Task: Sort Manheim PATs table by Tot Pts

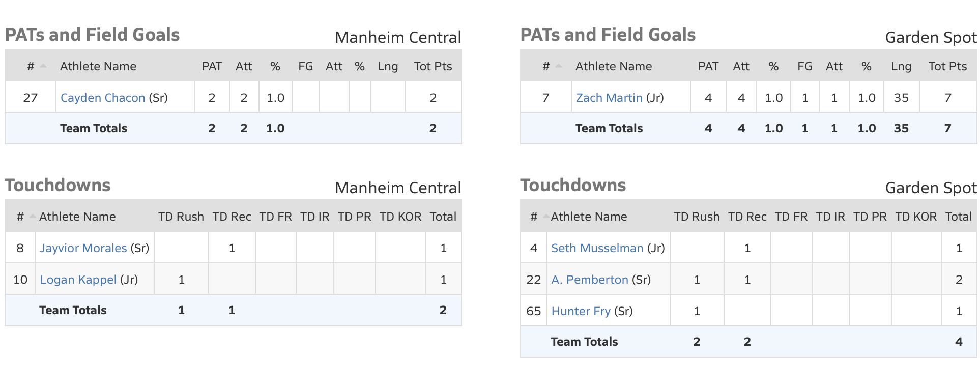Action: pyautogui.click(x=433, y=66)
